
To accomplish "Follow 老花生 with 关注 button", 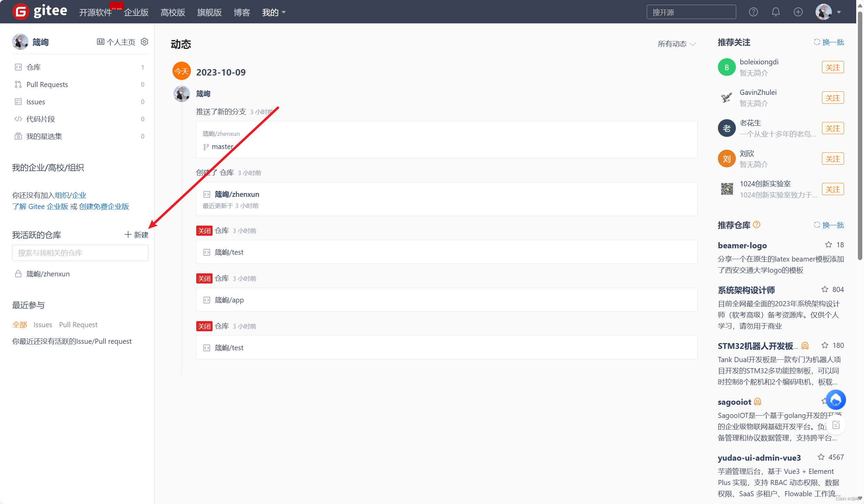I will pyautogui.click(x=833, y=128).
